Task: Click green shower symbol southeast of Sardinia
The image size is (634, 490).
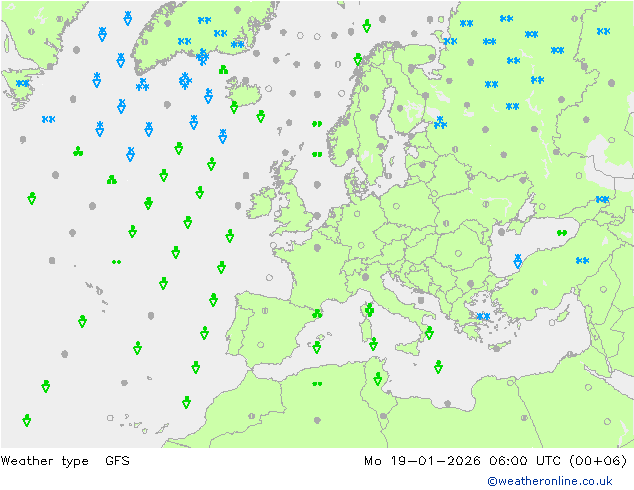Action: pos(373,344)
